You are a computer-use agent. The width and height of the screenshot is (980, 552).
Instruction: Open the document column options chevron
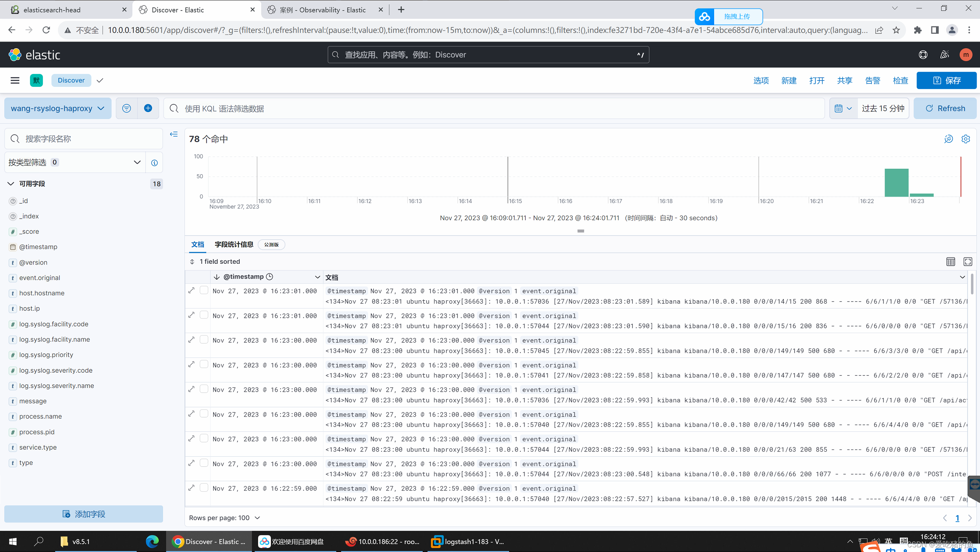tap(962, 277)
